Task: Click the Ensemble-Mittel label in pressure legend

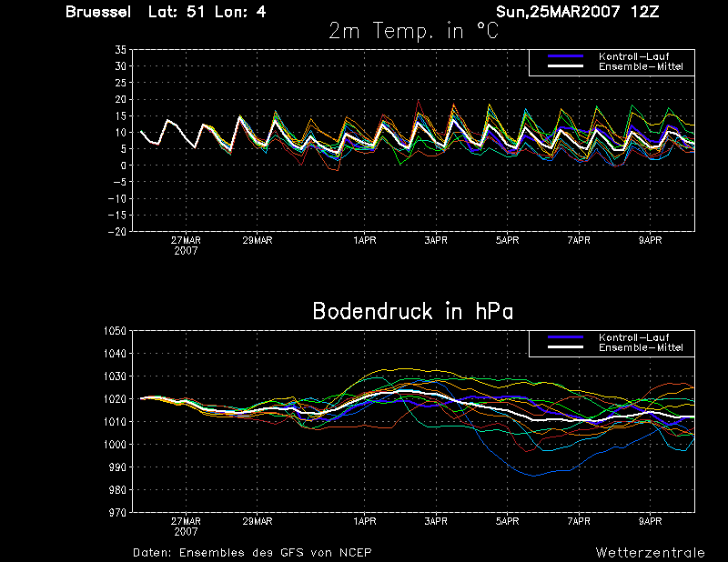Action: pos(641,347)
